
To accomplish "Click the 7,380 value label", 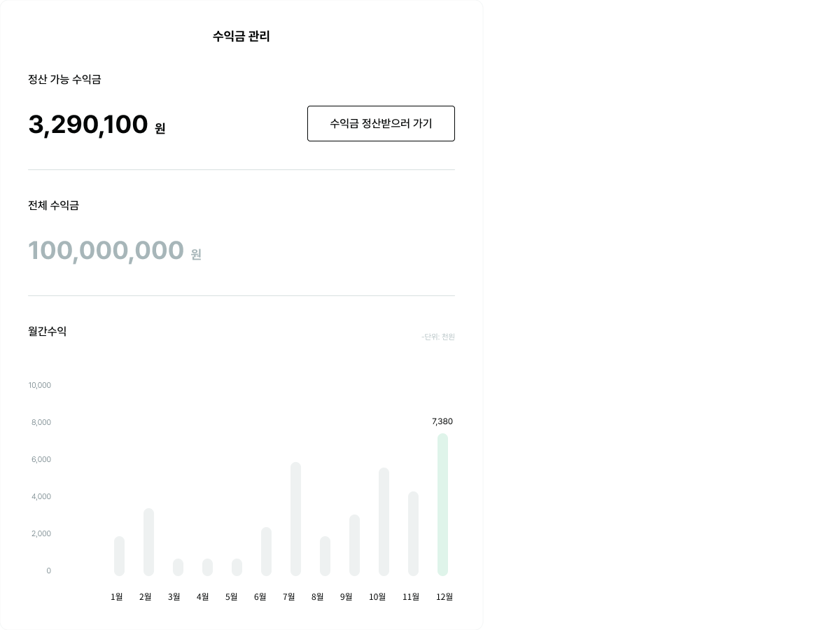I will coord(442,421).
